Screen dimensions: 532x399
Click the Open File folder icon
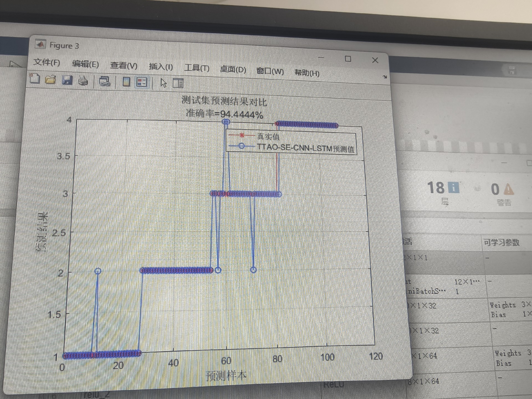pos(51,80)
